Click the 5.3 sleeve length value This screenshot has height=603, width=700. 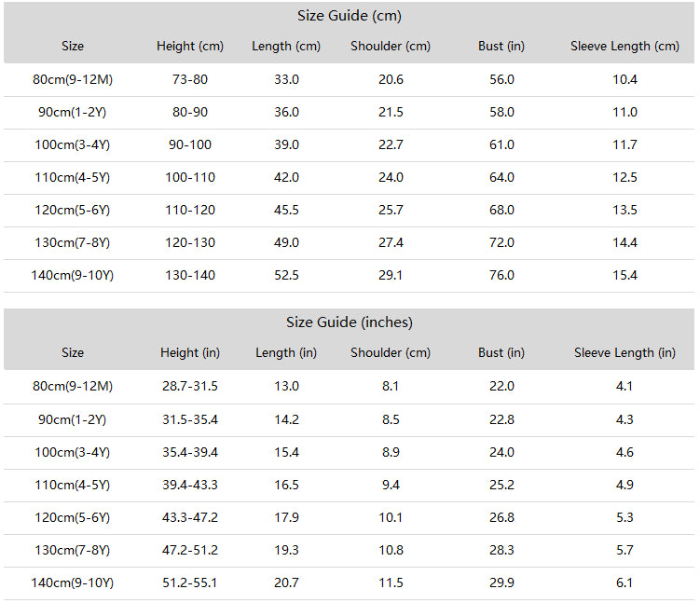pos(625,517)
